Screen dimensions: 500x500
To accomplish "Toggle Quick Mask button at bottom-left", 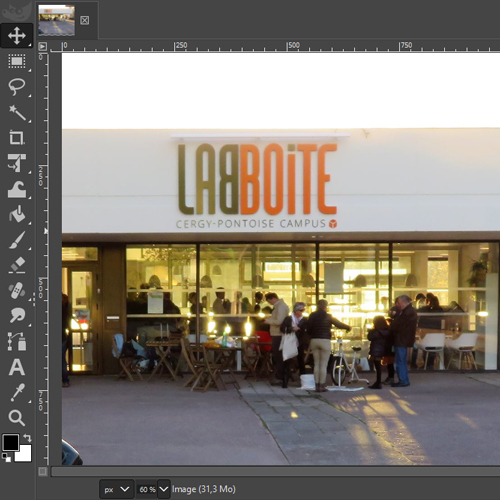I will coord(42,471).
